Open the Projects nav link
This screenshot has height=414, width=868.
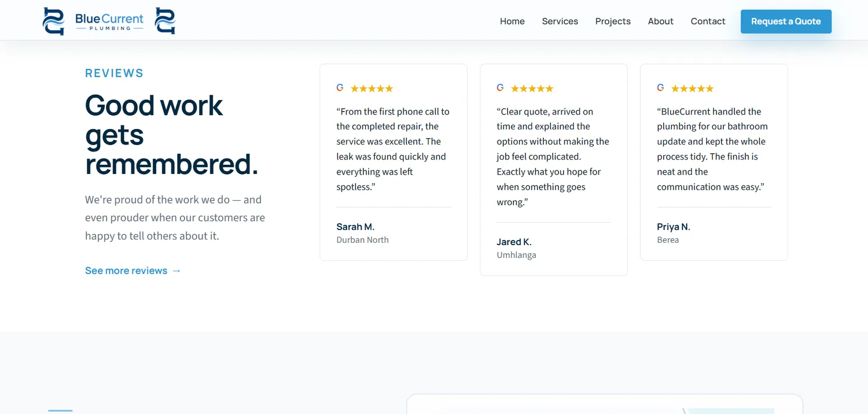click(x=613, y=21)
